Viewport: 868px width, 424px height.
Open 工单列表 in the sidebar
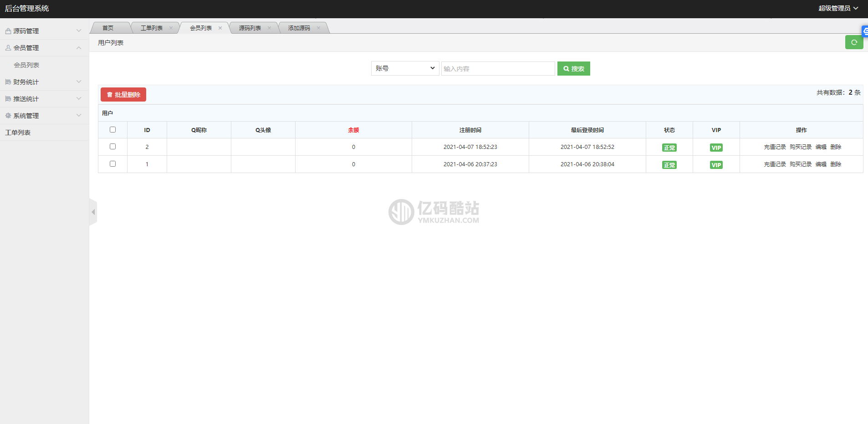(18, 133)
